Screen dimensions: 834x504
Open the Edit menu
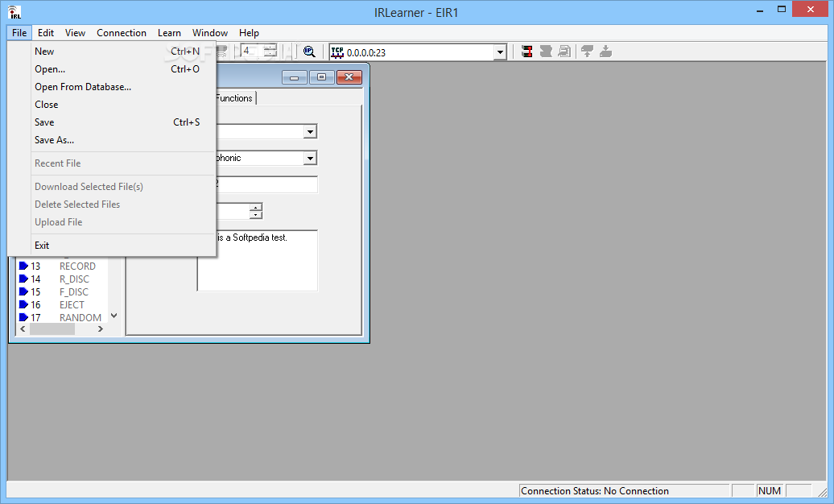coord(46,32)
